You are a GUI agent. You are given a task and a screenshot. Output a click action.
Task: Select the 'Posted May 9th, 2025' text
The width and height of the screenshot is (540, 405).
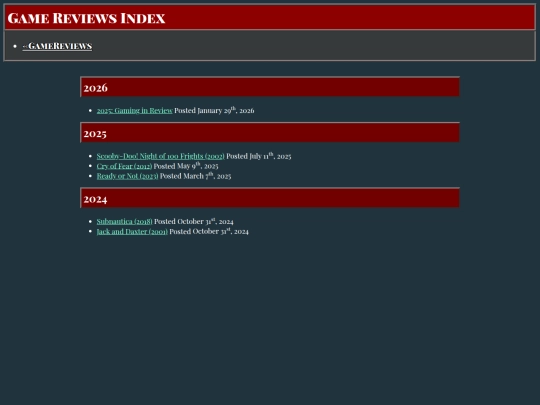pyautogui.click(x=186, y=166)
